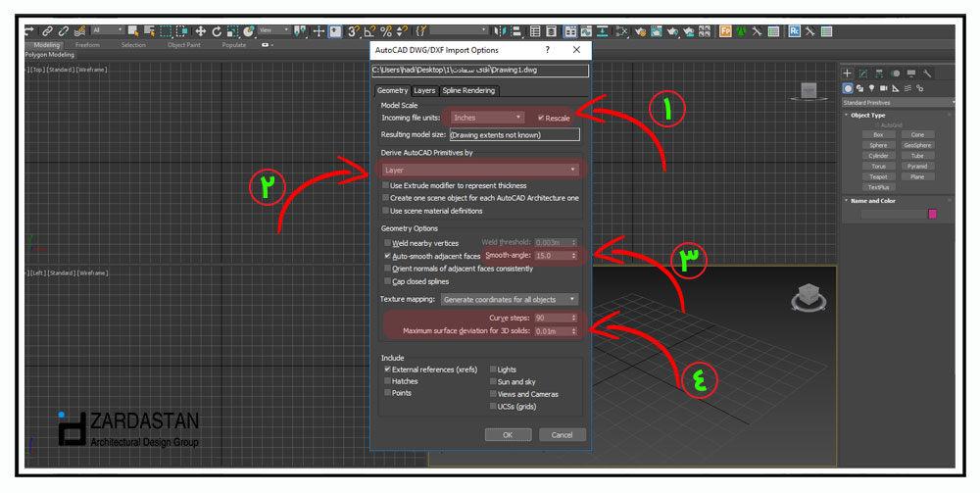The height and width of the screenshot is (493, 980).
Task: Open the Utilities wrench panel icon
Action: point(927,74)
